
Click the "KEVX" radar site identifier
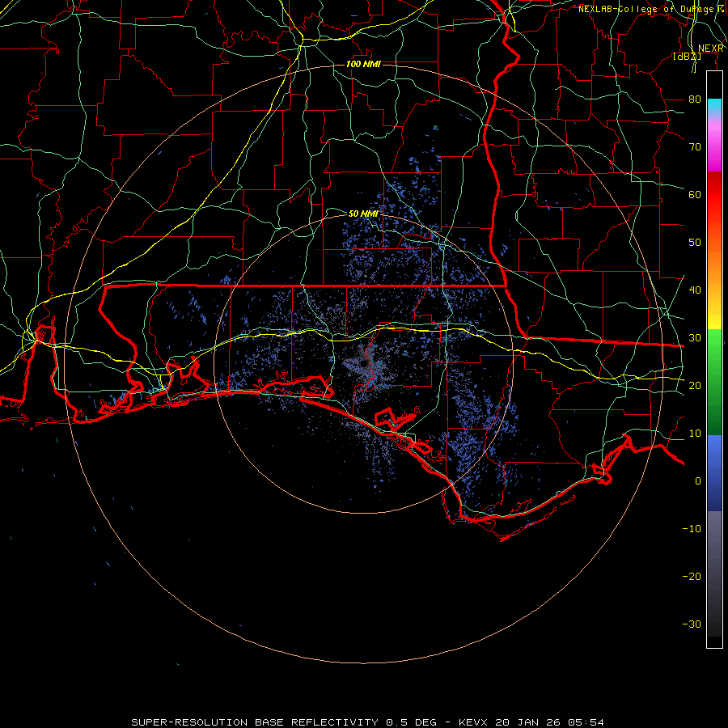pyautogui.click(x=472, y=722)
